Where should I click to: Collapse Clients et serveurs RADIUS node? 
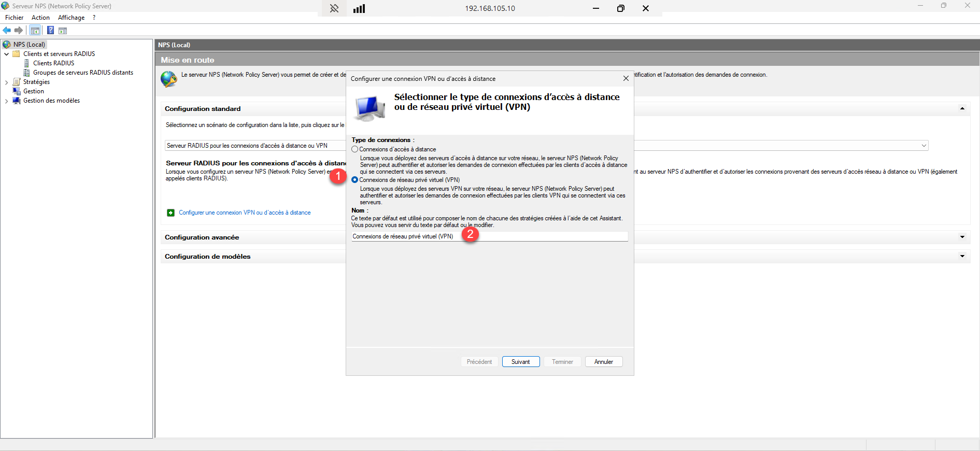(6, 54)
